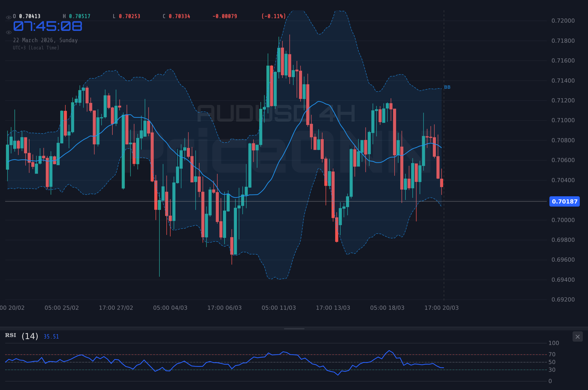Image resolution: width=588 pixels, height=390 pixels.
Task: Click the low value 0.70253
Action: click(x=130, y=16)
